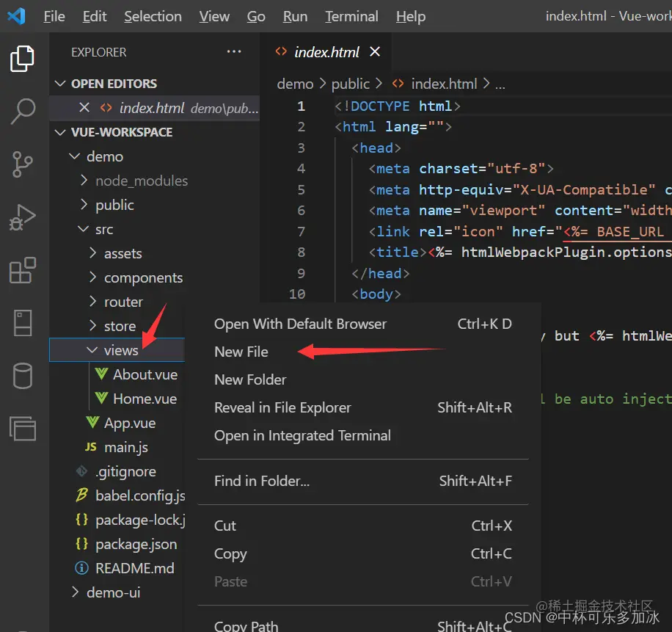Collapse the VUE-WORKSPACE section
This screenshot has width=672, height=632.
[x=60, y=132]
